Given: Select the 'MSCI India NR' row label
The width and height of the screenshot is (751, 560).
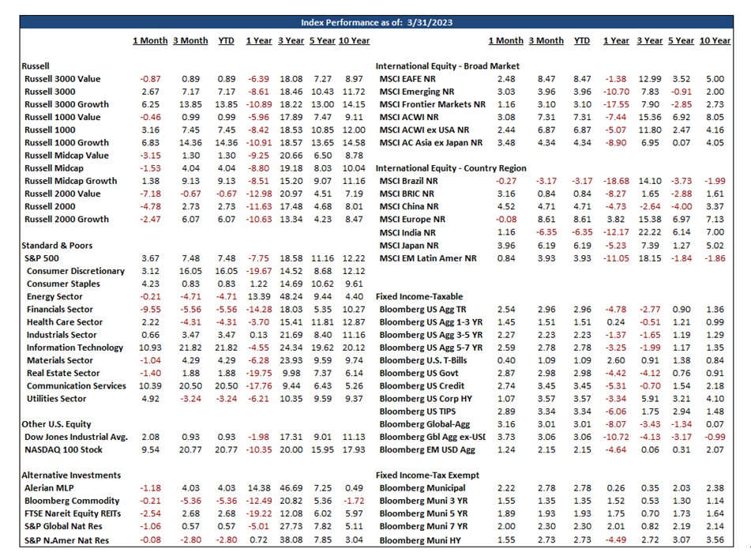Looking at the screenshot, I should [407, 233].
